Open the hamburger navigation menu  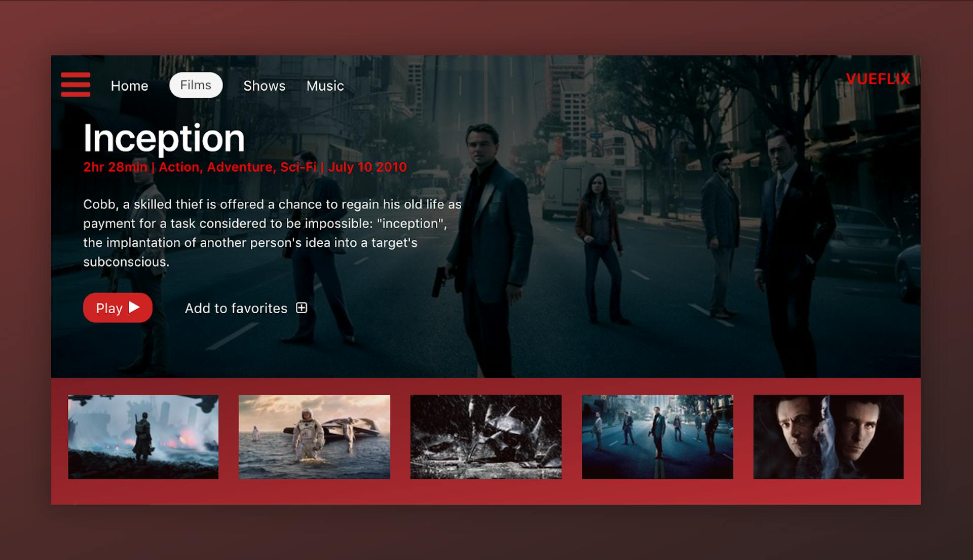click(x=76, y=85)
